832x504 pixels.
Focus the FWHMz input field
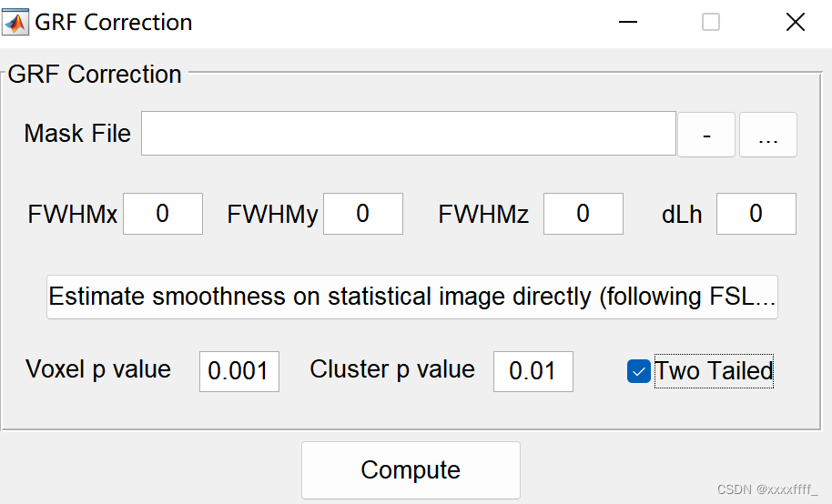pos(583,214)
